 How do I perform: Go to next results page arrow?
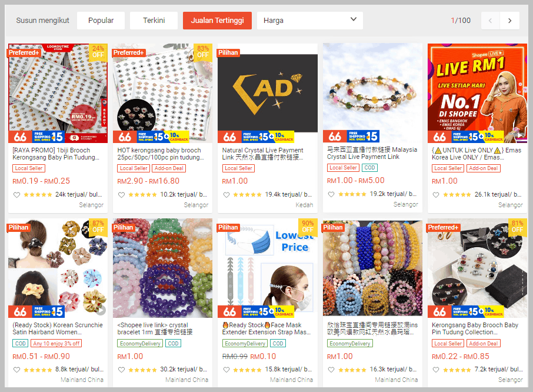[509, 21]
